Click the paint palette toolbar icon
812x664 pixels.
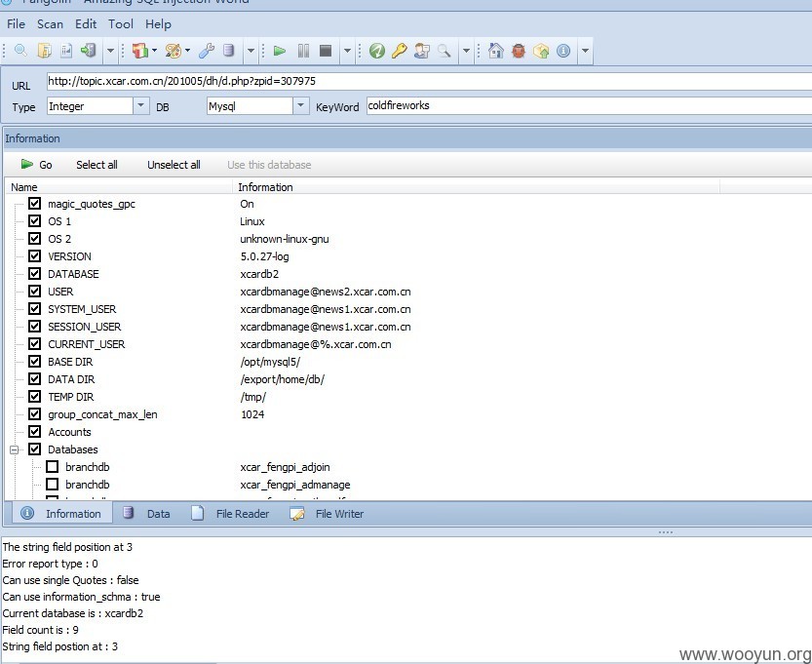tap(173, 51)
